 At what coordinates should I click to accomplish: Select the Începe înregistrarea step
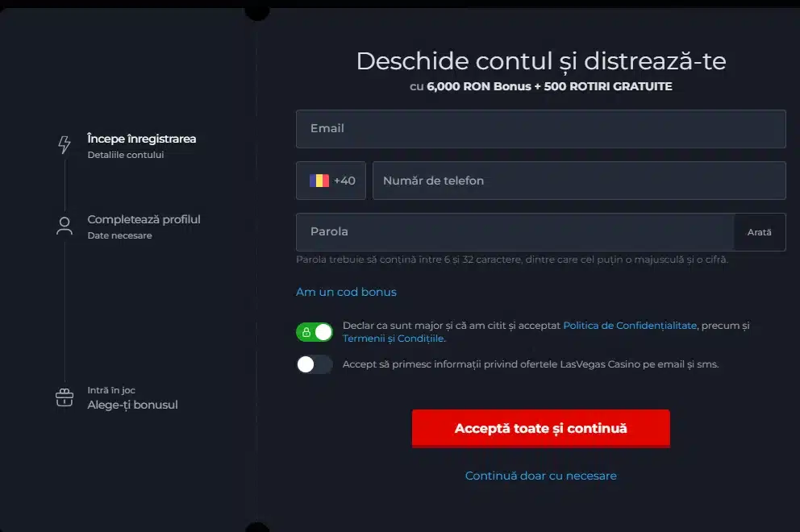pos(141,139)
